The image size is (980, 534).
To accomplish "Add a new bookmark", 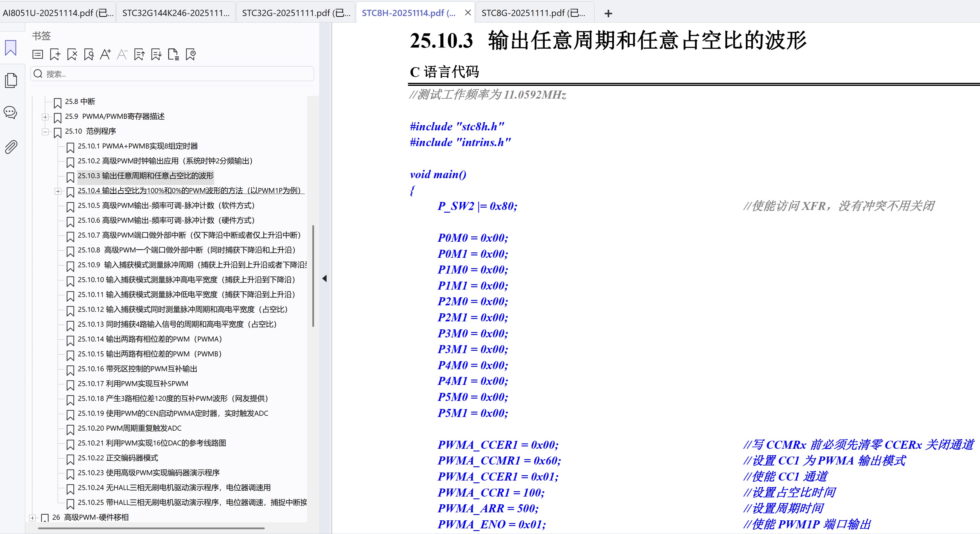I will [x=55, y=54].
